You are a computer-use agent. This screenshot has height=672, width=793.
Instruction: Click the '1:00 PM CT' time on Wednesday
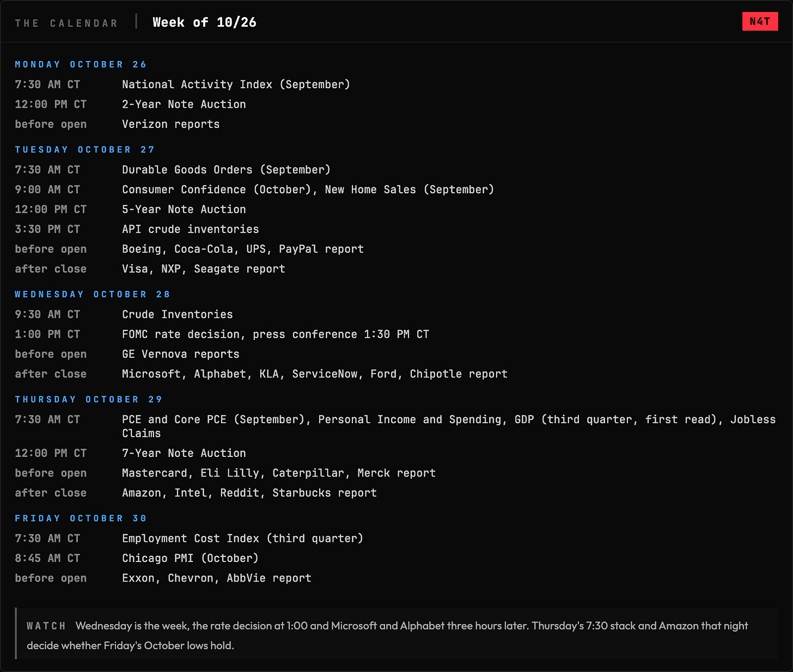(47, 334)
